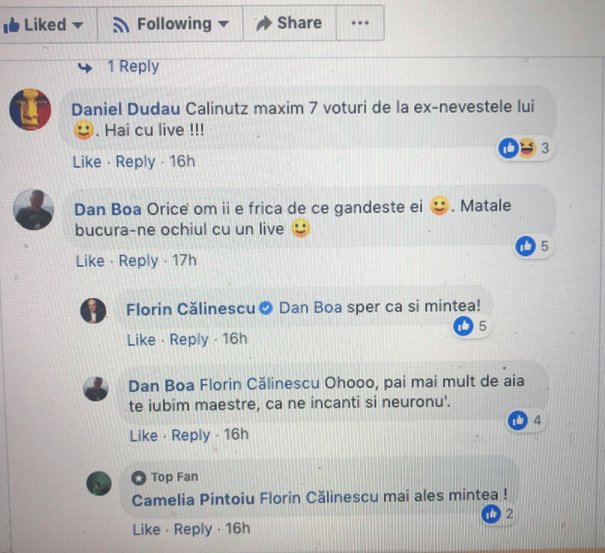605x553 pixels.
Task: Share the page with Share button
Action: [289, 23]
